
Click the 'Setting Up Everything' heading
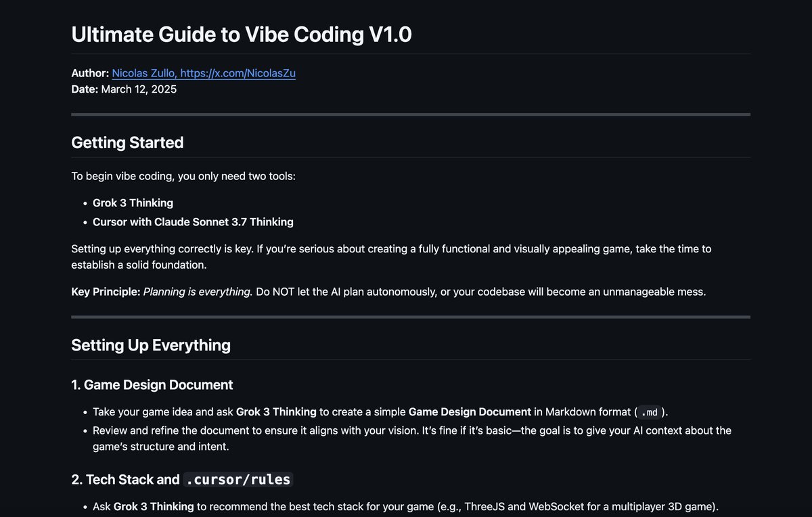click(x=151, y=345)
